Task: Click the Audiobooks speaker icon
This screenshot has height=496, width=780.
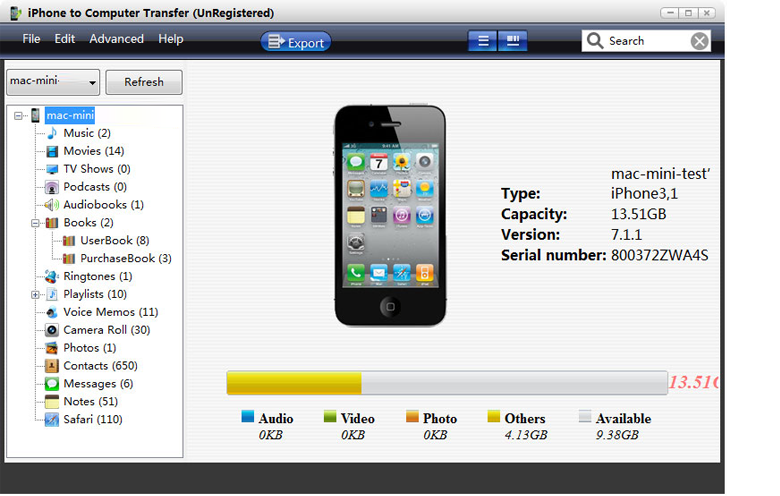Action: coord(52,205)
